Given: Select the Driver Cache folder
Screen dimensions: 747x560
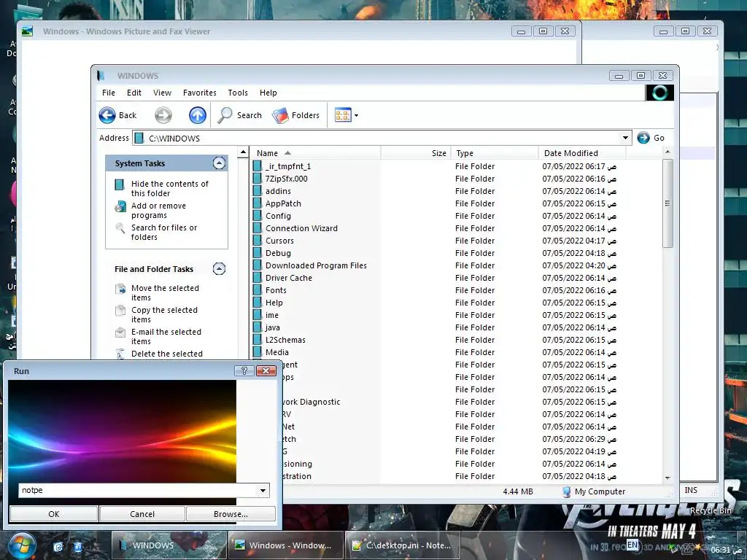Looking at the screenshot, I should [x=289, y=278].
